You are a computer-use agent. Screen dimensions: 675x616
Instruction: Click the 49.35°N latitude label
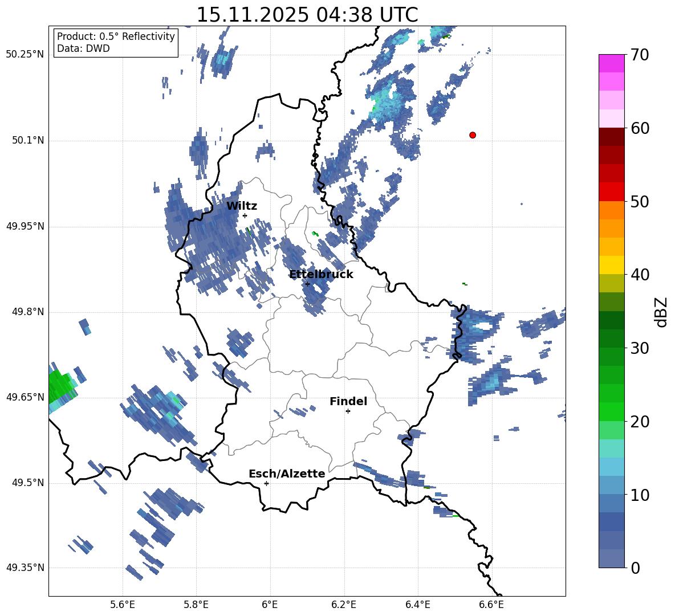pos(25,568)
